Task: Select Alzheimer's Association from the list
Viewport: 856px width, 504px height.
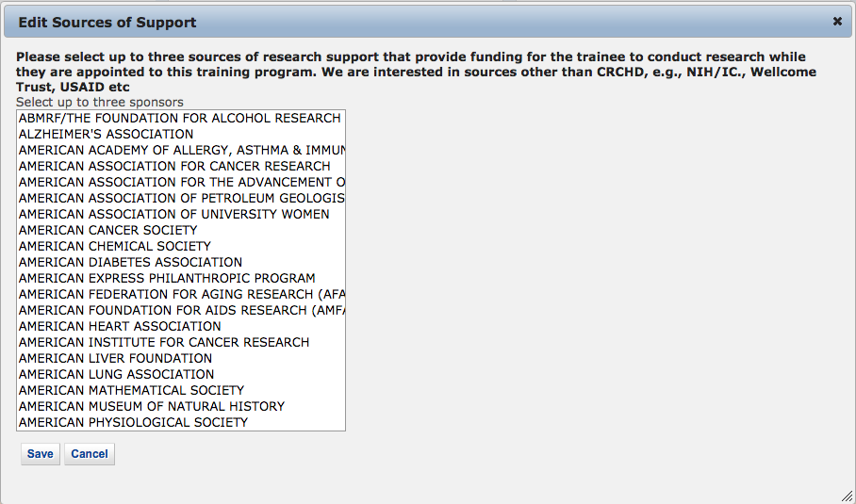Action: pyautogui.click(x=106, y=135)
